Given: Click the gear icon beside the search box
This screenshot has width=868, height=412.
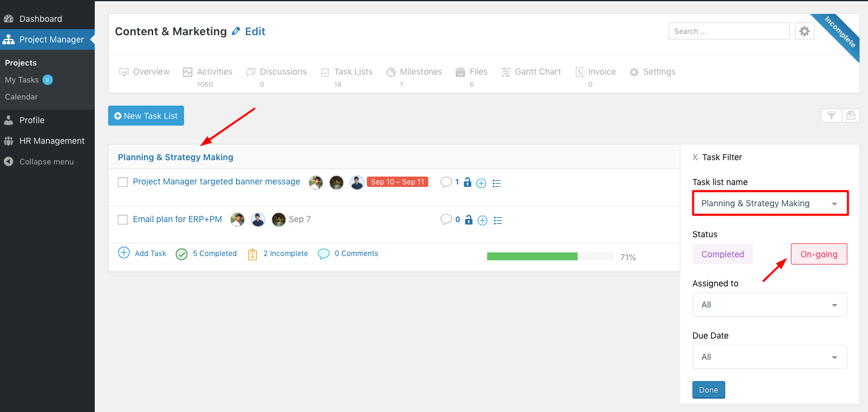Looking at the screenshot, I should click(804, 30).
